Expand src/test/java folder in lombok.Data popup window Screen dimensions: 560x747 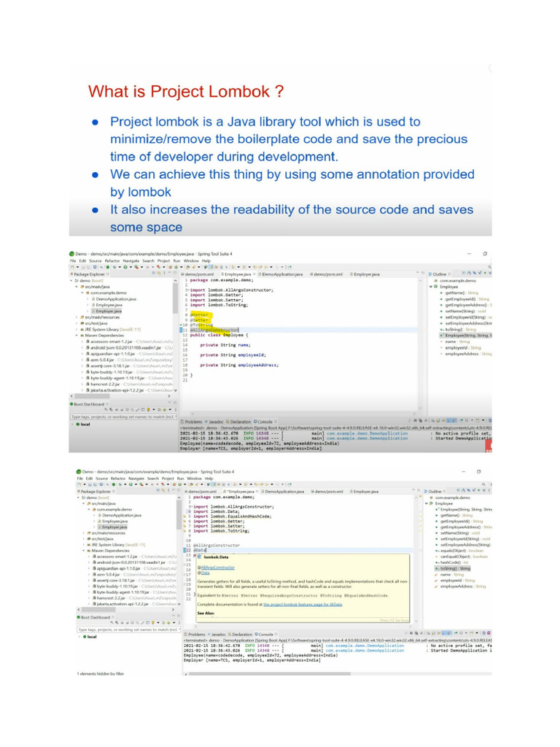84,539
